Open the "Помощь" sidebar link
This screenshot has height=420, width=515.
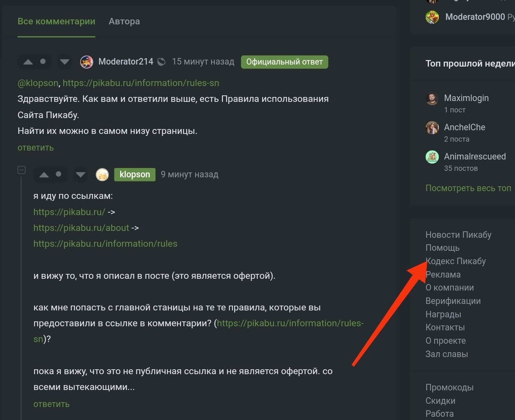(442, 248)
